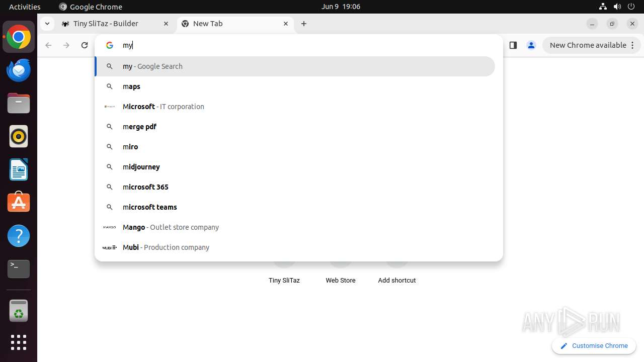Open the network status indicator in the top bar

[x=603, y=7]
